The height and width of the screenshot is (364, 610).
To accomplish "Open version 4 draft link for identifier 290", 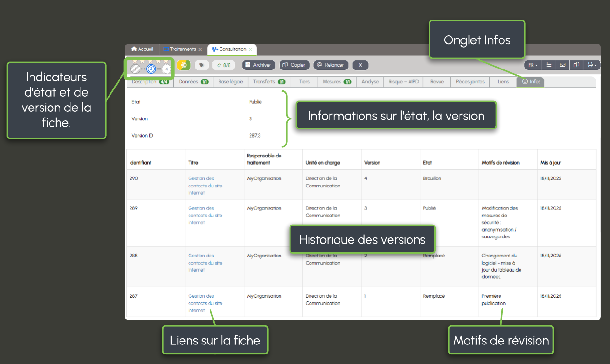I will tap(205, 186).
